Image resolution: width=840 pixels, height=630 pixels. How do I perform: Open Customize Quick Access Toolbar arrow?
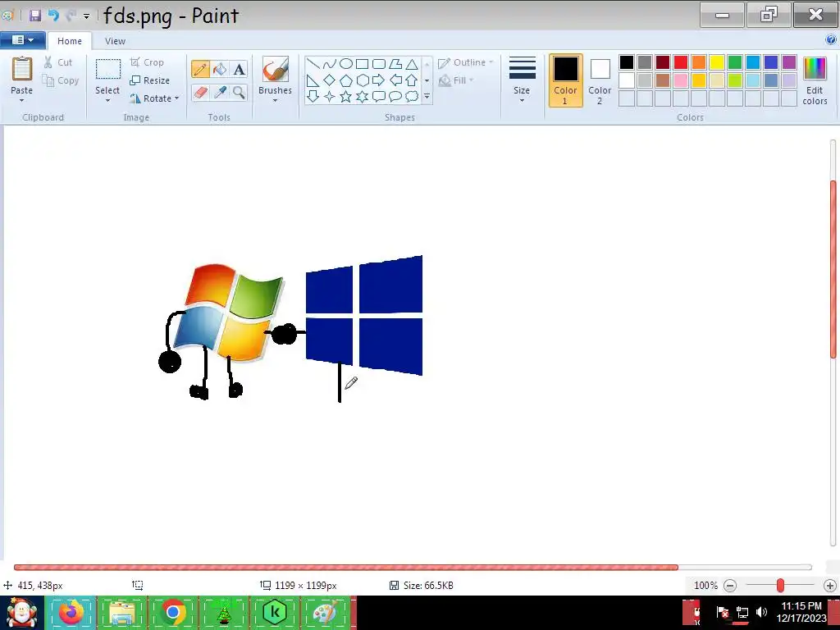(x=86, y=16)
